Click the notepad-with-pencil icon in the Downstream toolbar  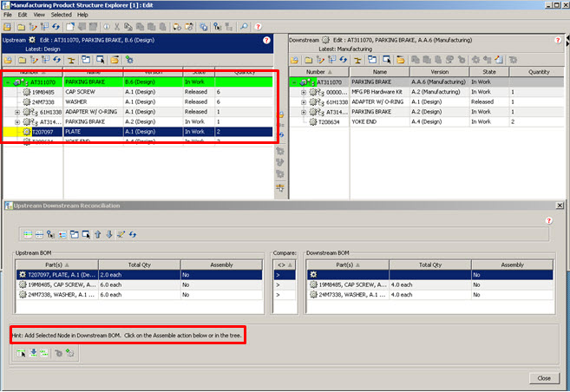tap(499, 60)
